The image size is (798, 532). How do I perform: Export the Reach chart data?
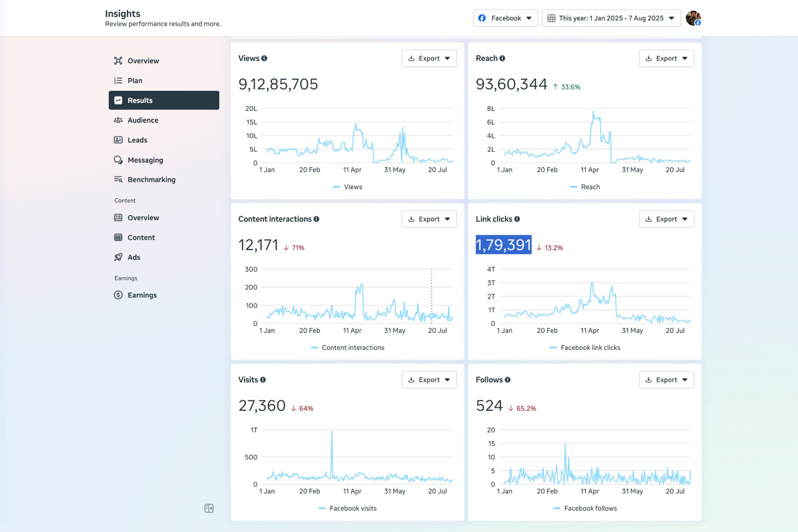pos(666,58)
